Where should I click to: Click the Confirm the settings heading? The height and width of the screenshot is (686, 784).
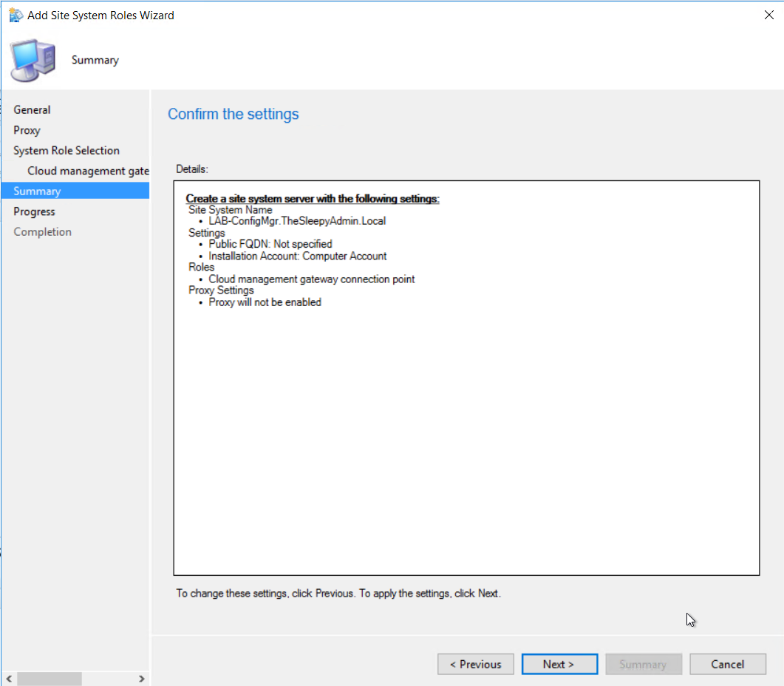click(233, 114)
